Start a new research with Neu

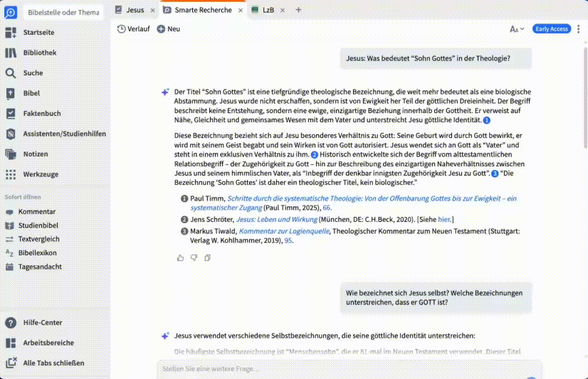pyautogui.click(x=169, y=29)
